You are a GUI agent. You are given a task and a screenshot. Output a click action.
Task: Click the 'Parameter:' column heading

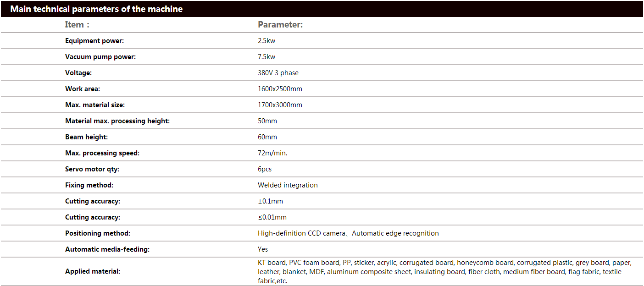coord(280,25)
